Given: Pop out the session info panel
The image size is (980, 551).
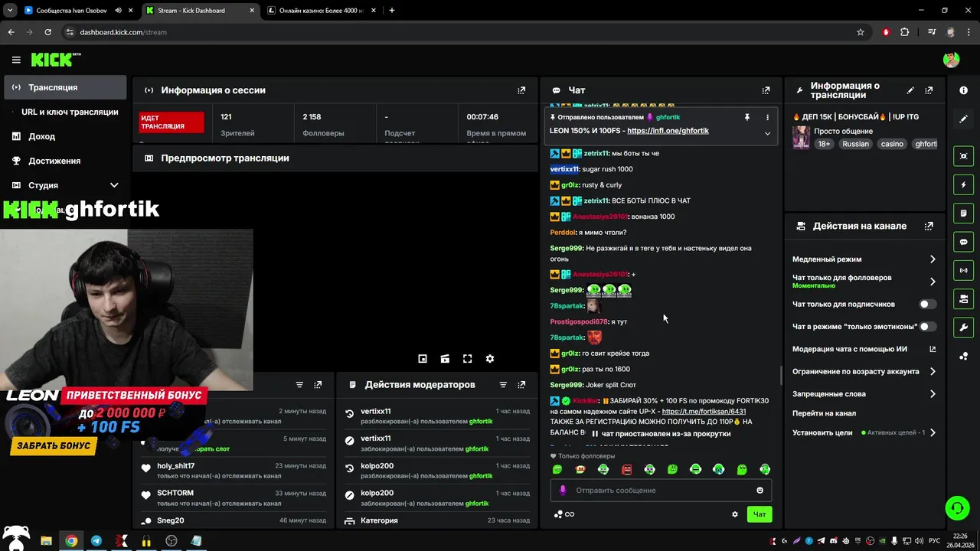Looking at the screenshot, I should pyautogui.click(x=521, y=90).
